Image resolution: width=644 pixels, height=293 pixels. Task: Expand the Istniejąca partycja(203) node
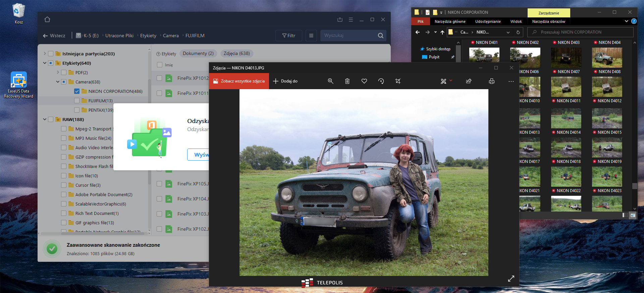(x=45, y=54)
